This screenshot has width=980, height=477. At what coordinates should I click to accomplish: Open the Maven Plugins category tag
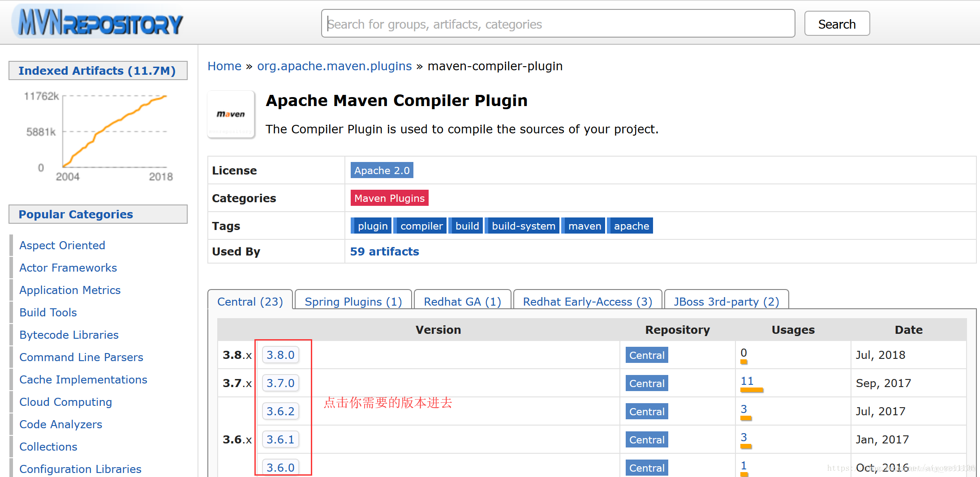389,198
